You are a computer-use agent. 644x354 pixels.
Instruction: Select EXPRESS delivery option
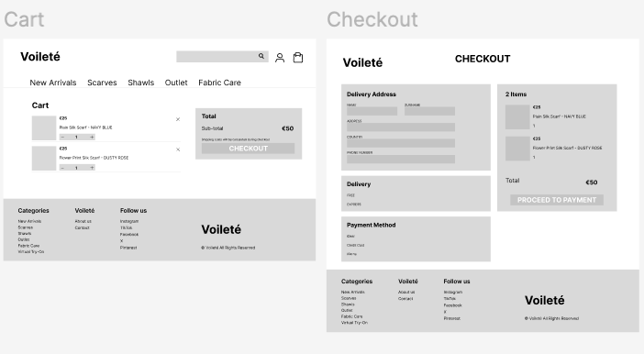click(x=354, y=205)
